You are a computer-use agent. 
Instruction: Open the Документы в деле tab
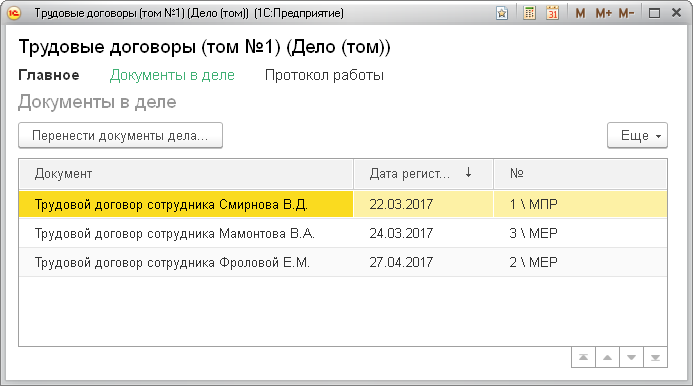[172, 75]
